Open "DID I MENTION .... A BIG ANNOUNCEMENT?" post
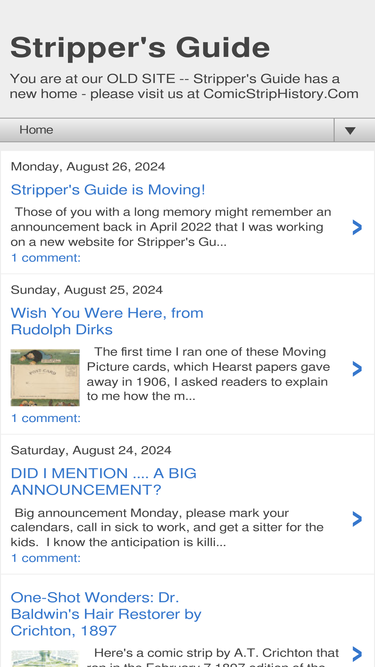 [x=104, y=482]
